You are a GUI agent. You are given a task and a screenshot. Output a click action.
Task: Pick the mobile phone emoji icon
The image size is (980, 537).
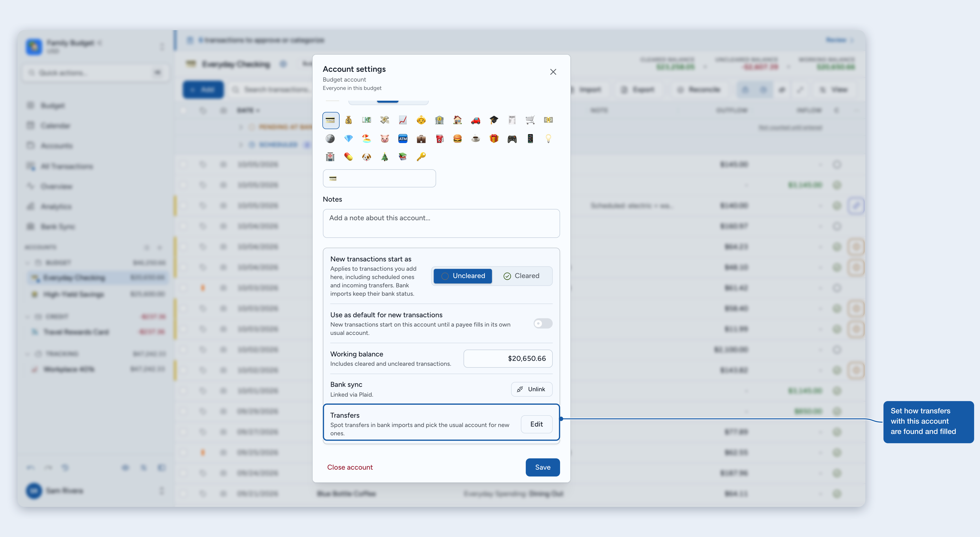(x=530, y=139)
